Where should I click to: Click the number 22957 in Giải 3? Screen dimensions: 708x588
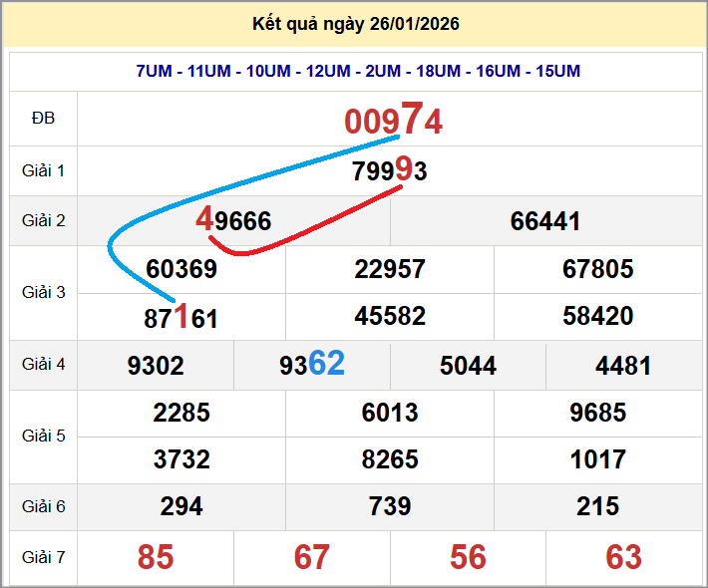(390, 269)
